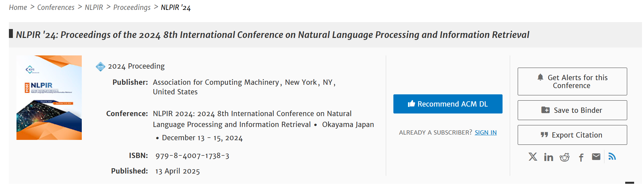Save the proceedings to Binder
Image resolution: width=644 pixels, height=192 pixels.
click(x=572, y=110)
